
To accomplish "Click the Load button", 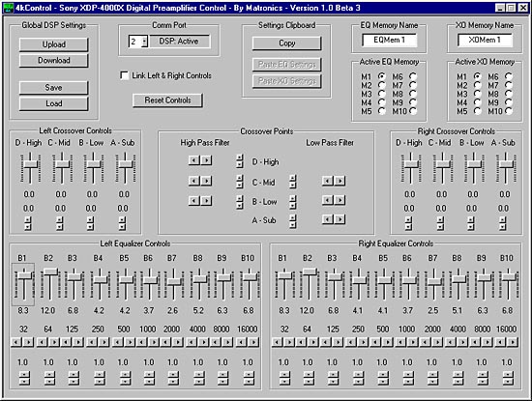I will click(x=53, y=103).
